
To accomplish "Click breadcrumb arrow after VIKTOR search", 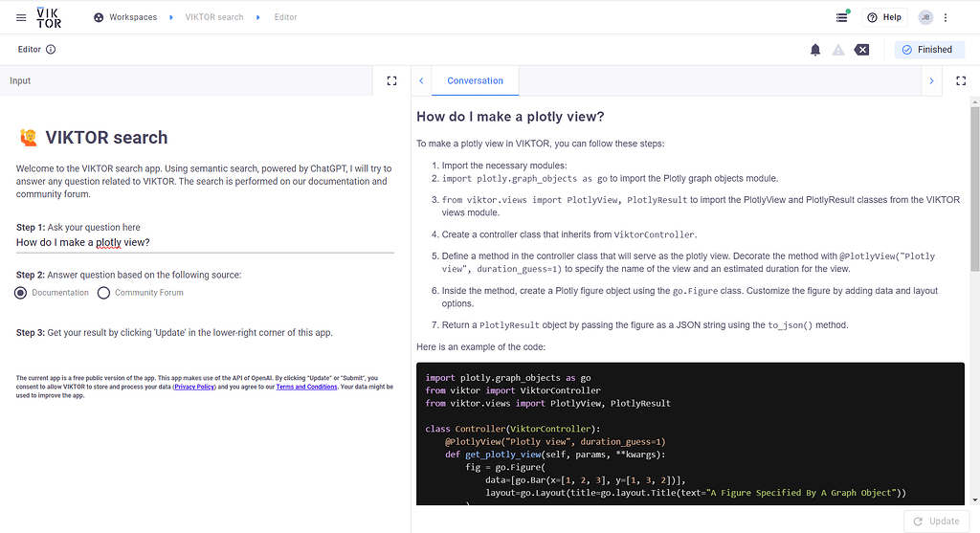I will point(258,17).
